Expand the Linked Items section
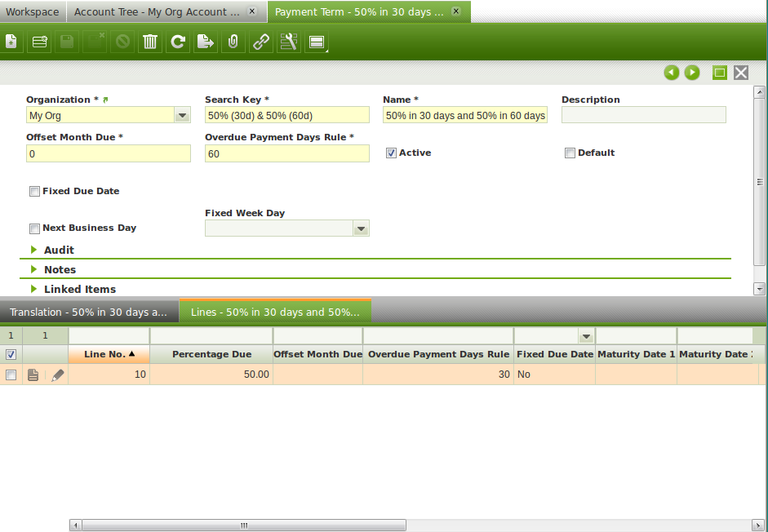768x532 pixels. (x=79, y=289)
